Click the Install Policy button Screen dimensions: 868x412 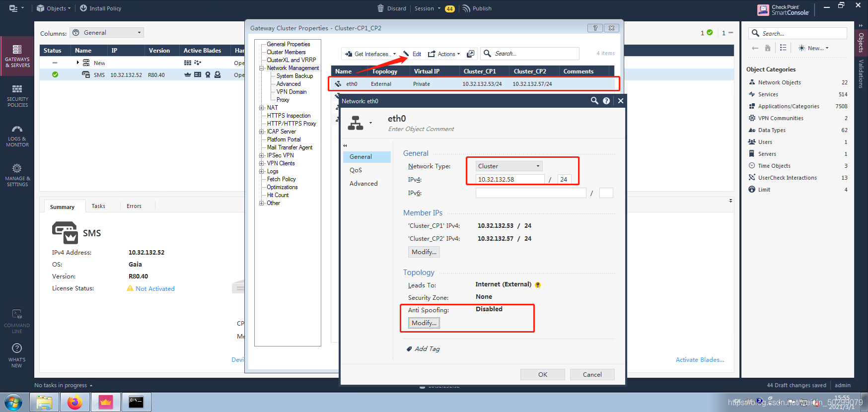click(x=100, y=8)
